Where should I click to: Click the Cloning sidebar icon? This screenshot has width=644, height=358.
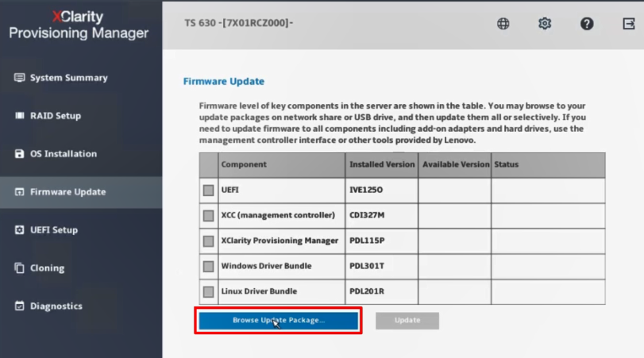[x=20, y=268]
